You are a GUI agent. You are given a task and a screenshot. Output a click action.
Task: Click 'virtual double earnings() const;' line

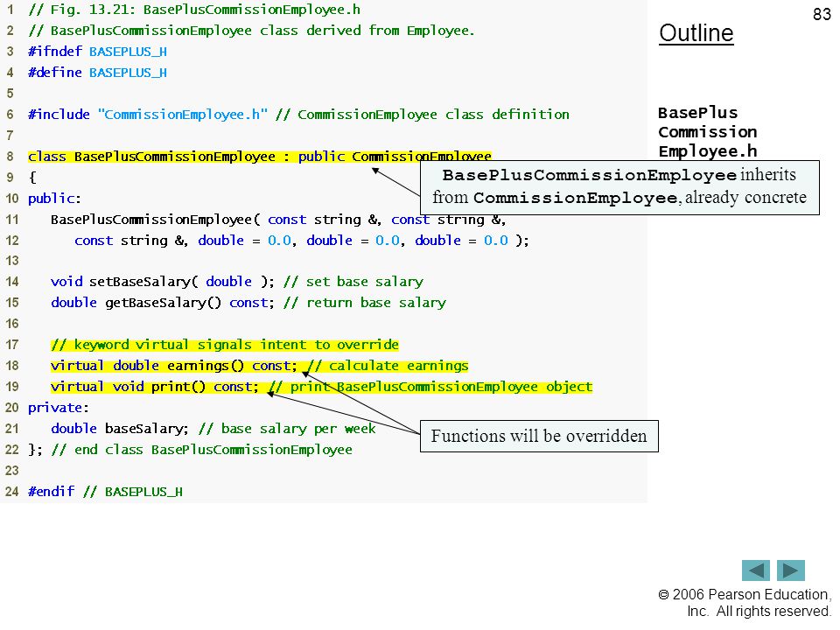pos(259,366)
